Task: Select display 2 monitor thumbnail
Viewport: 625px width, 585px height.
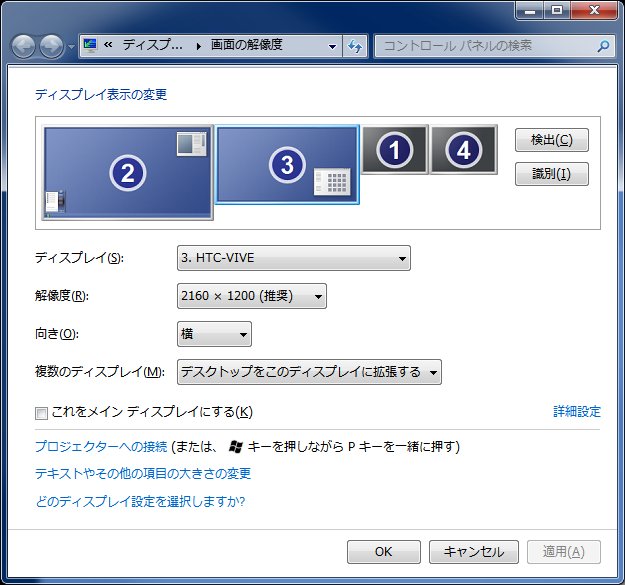Action: click(128, 173)
